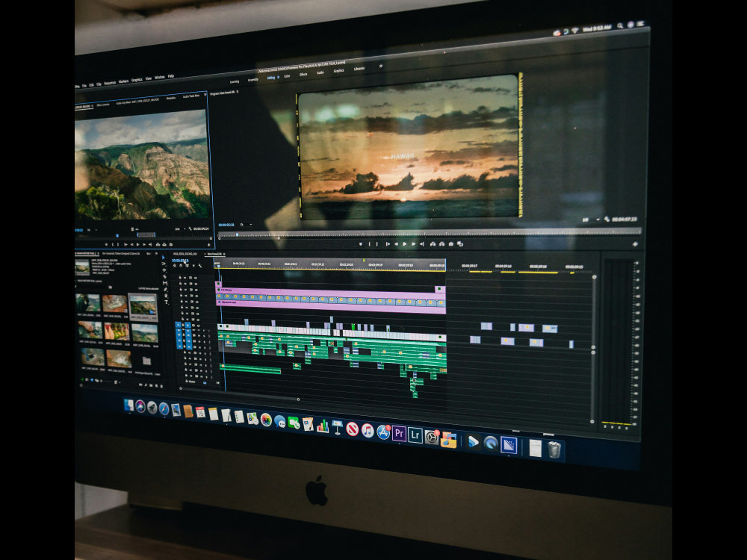Open timeline display settings wrench icon

point(200,266)
